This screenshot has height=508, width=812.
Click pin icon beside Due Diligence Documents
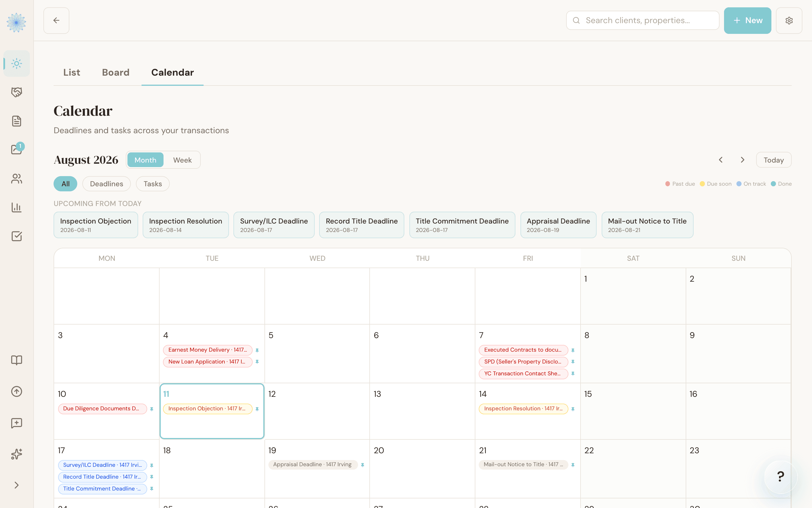[x=152, y=409]
